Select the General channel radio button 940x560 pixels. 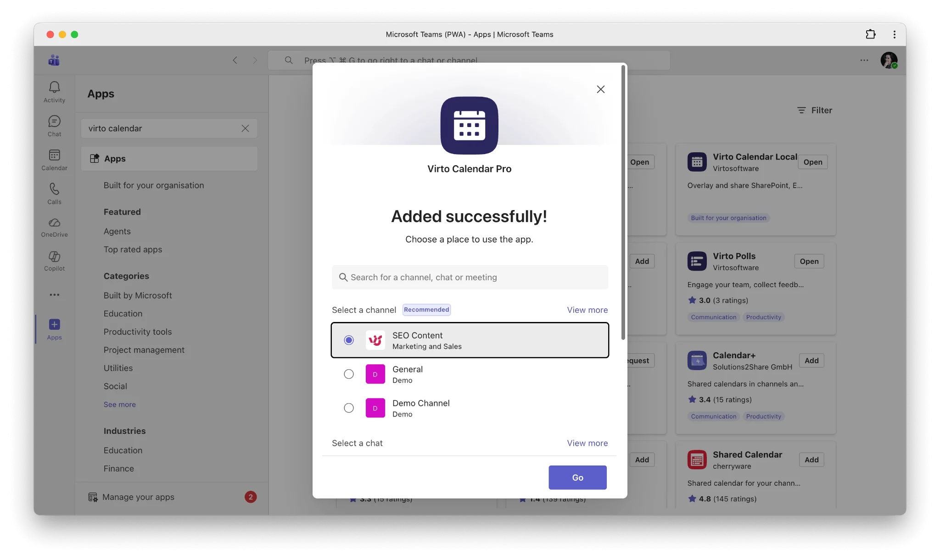tap(349, 374)
